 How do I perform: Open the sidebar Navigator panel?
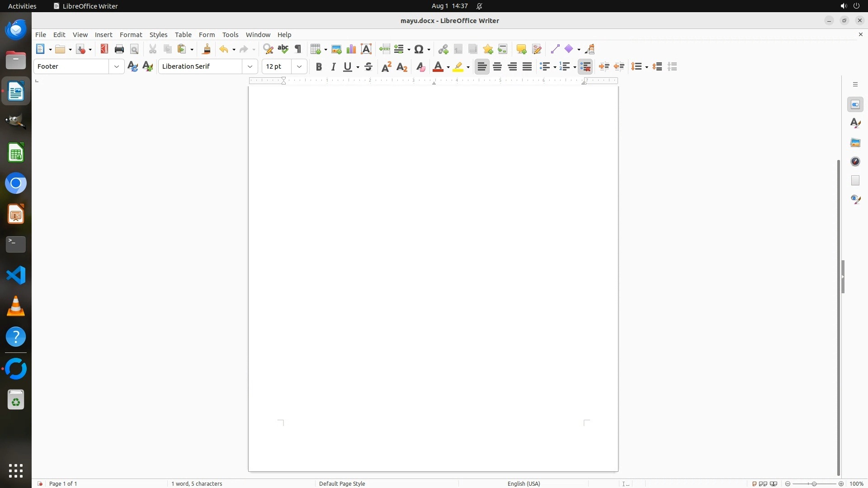[855, 162]
